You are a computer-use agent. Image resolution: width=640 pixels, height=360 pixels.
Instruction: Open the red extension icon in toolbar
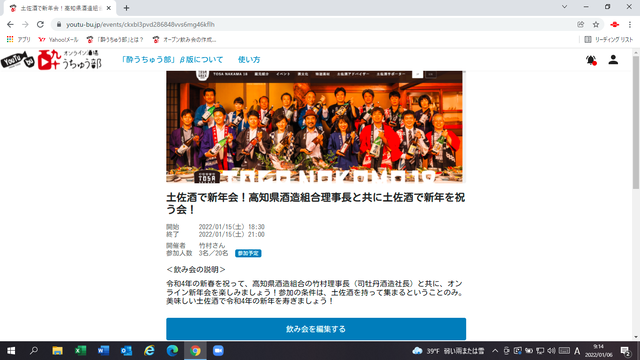click(x=615, y=24)
